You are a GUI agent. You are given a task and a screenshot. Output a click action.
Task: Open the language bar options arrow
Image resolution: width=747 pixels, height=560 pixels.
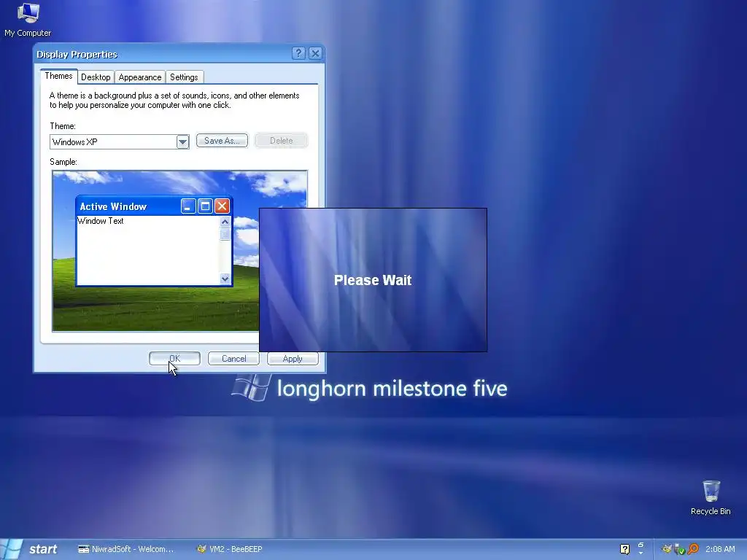tap(640, 553)
